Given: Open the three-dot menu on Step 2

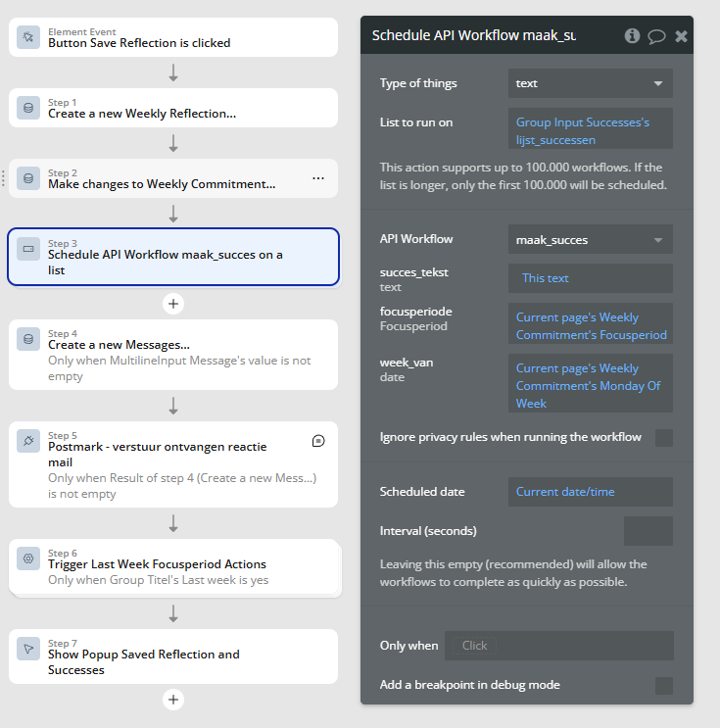Looking at the screenshot, I should (x=318, y=178).
